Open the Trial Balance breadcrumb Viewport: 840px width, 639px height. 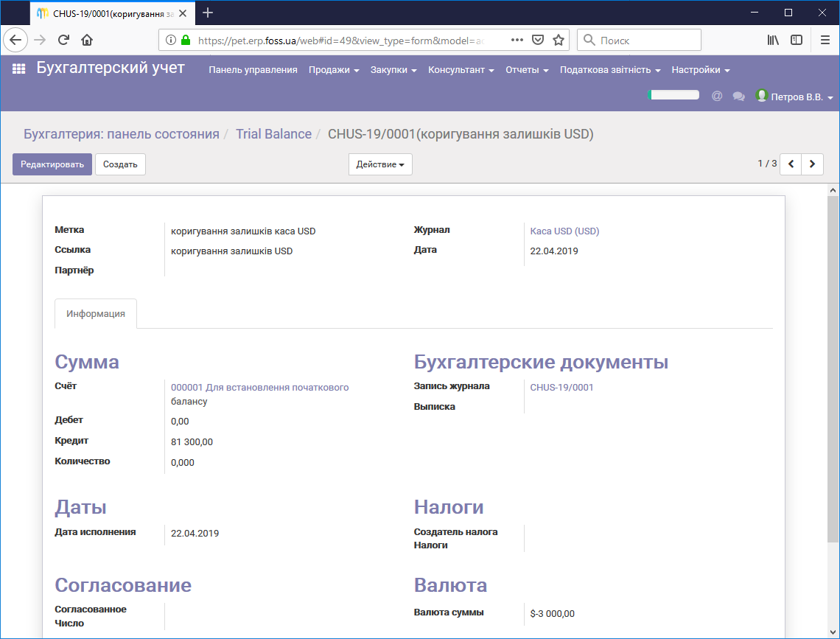click(x=274, y=134)
